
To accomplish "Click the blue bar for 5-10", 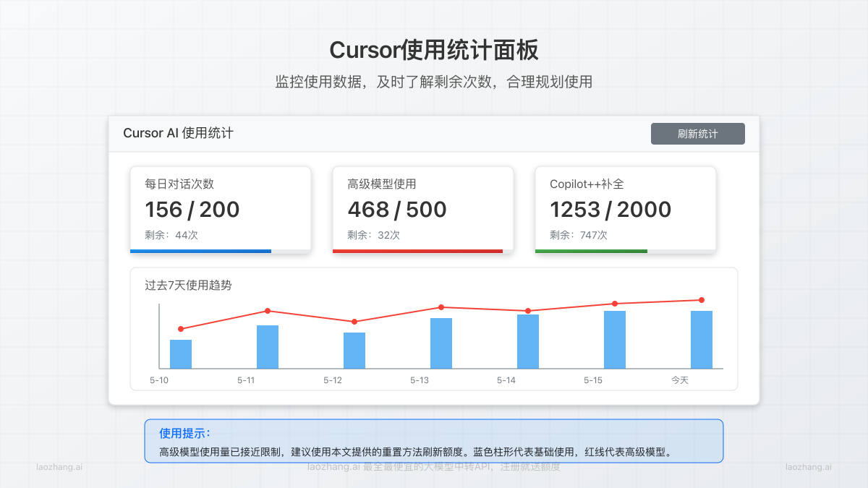I will point(181,354).
